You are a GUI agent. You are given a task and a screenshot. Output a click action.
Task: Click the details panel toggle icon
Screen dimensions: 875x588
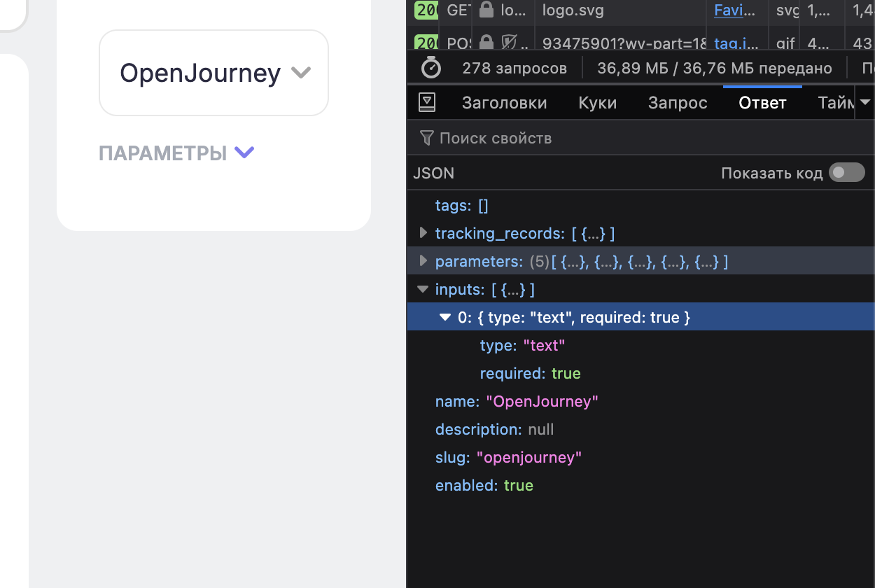(427, 103)
